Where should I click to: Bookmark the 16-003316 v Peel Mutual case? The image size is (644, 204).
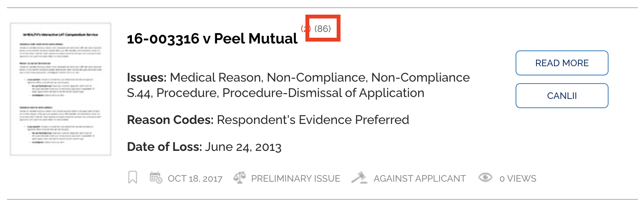tap(133, 177)
